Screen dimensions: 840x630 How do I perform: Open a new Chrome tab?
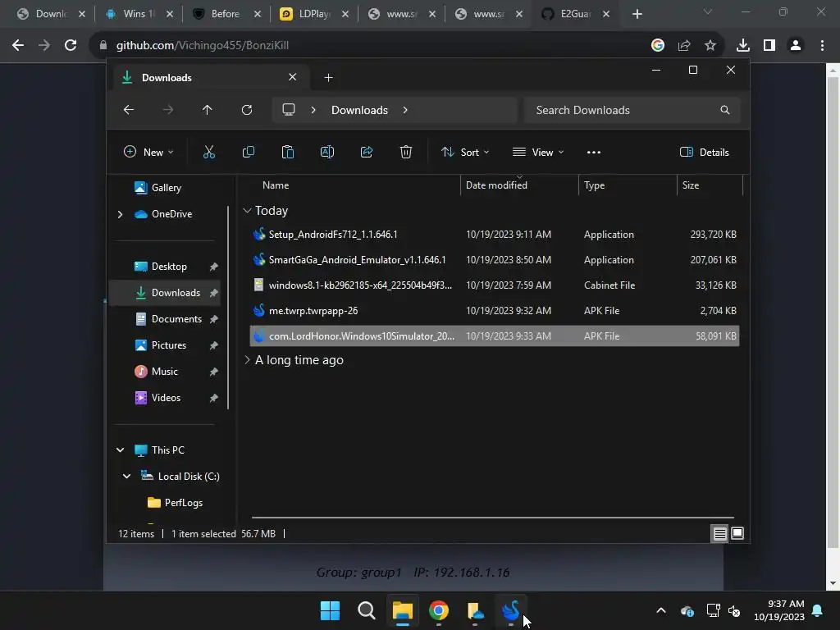pos(637,14)
